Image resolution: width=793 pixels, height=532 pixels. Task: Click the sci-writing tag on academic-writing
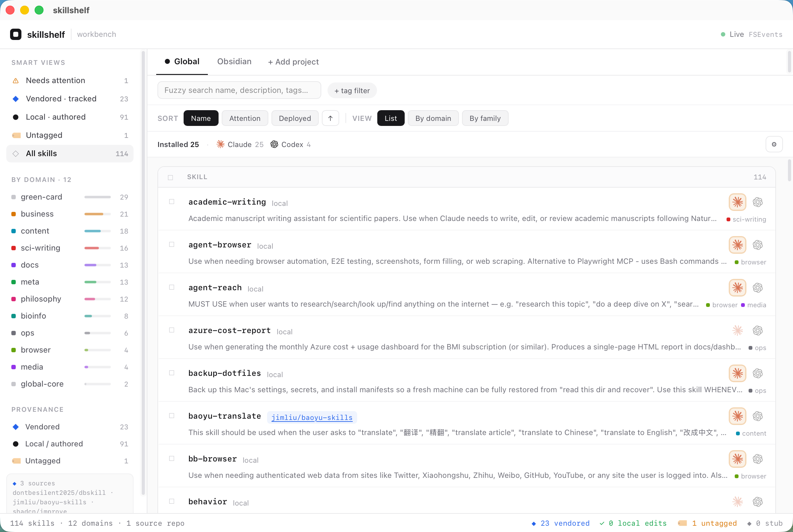tap(746, 219)
